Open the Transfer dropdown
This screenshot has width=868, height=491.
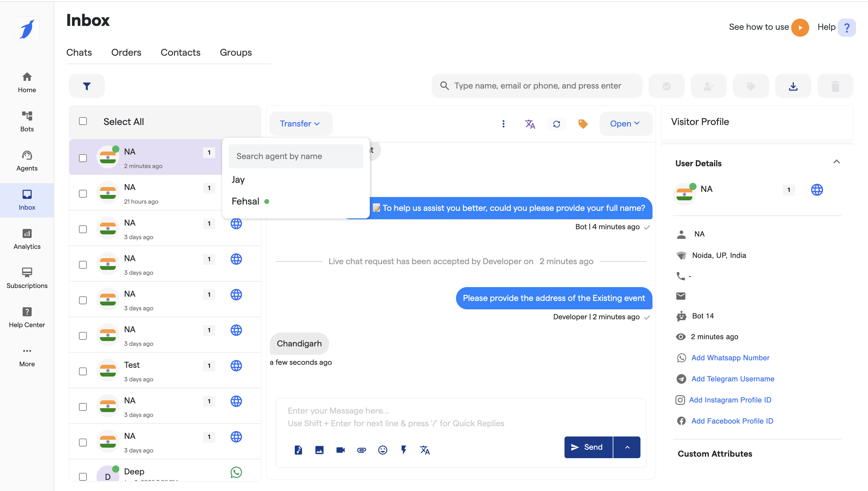pyautogui.click(x=300, y=124)
